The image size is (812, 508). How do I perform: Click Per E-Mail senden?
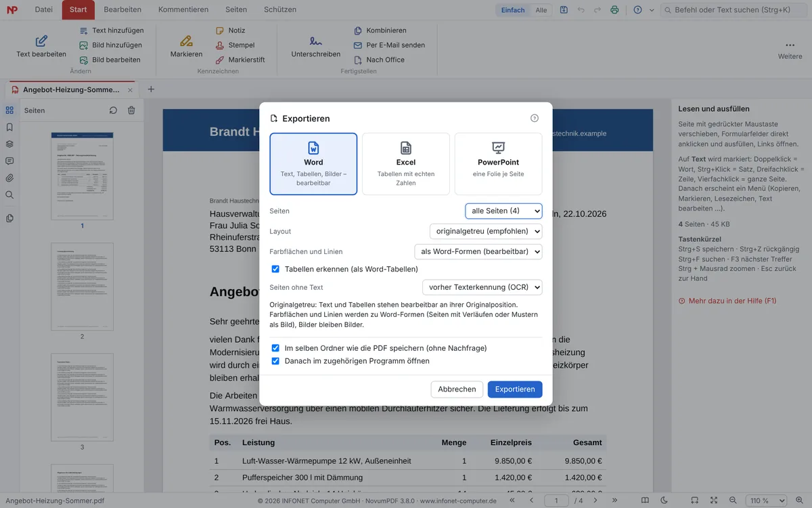pos(389,45)
